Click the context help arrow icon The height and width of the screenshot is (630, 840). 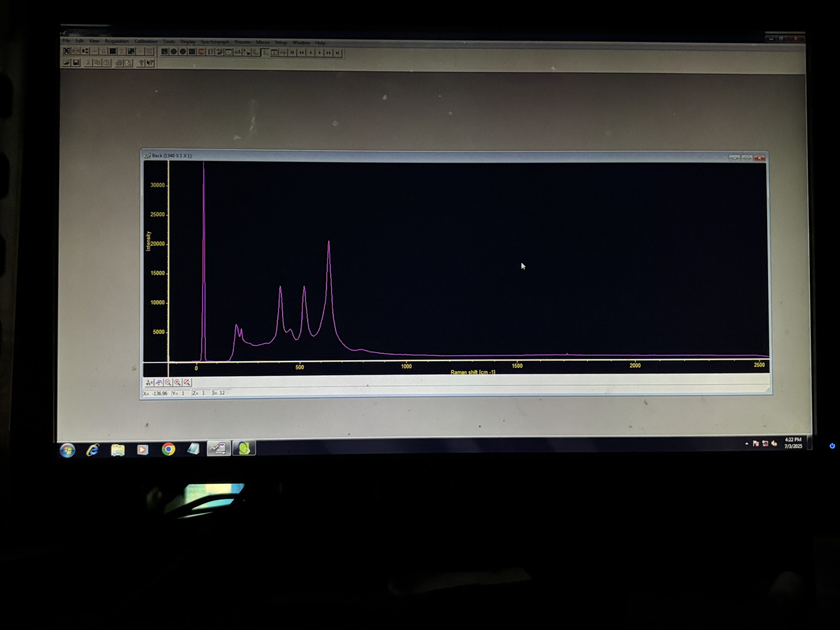coord(150,63)
